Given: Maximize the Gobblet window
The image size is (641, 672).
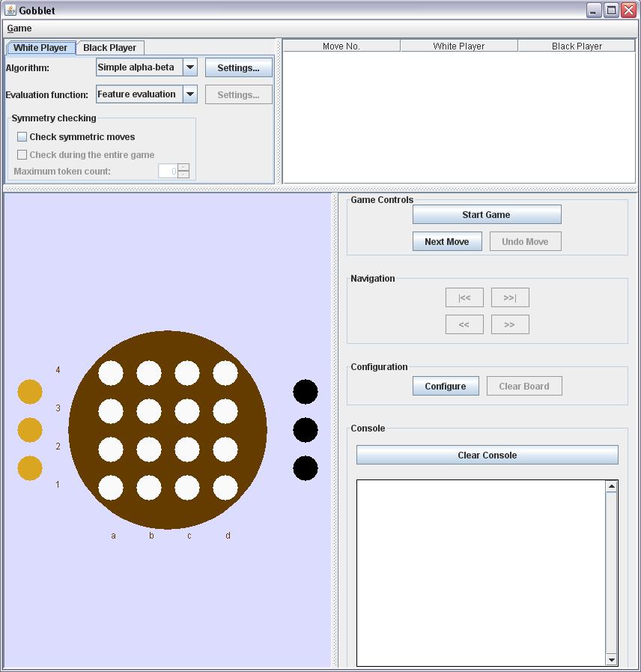Looking at the screenshot, I should click(x=612, y=10).
